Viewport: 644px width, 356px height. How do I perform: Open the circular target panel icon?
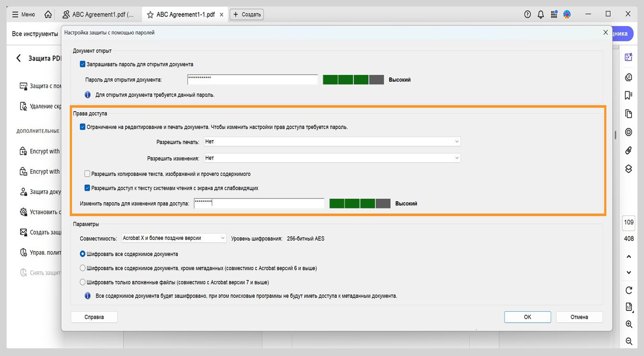pos(629,132)
